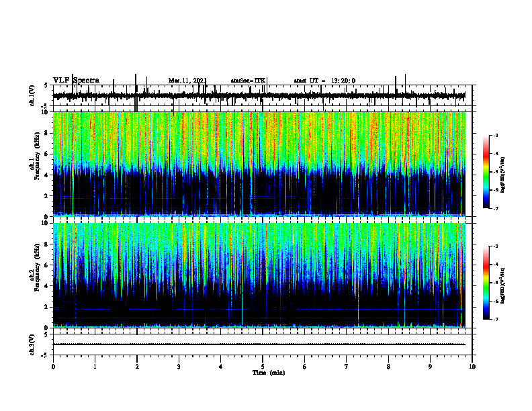Click the ch.1 voltage waveform trace
The height and width of the screenshot is (411, 532).
259,96
